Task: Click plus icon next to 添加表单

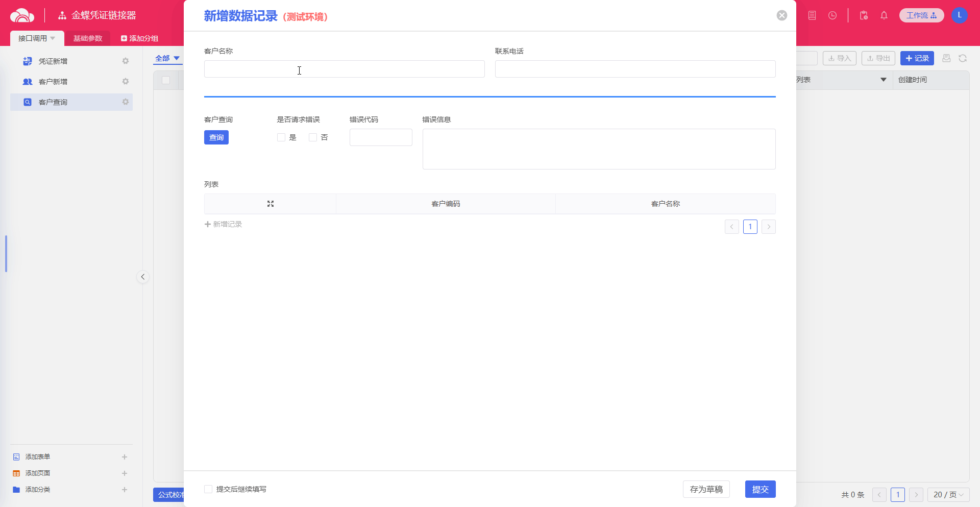Action: [125, 457]
